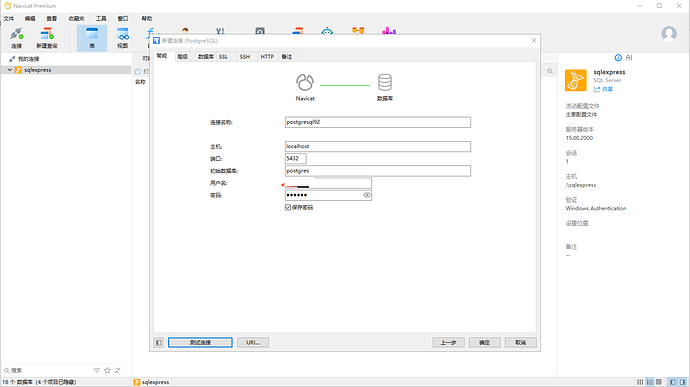Viewport: 690px width, 387px height.
Task: Switch to the SSH tab
Action: [245, 56]
